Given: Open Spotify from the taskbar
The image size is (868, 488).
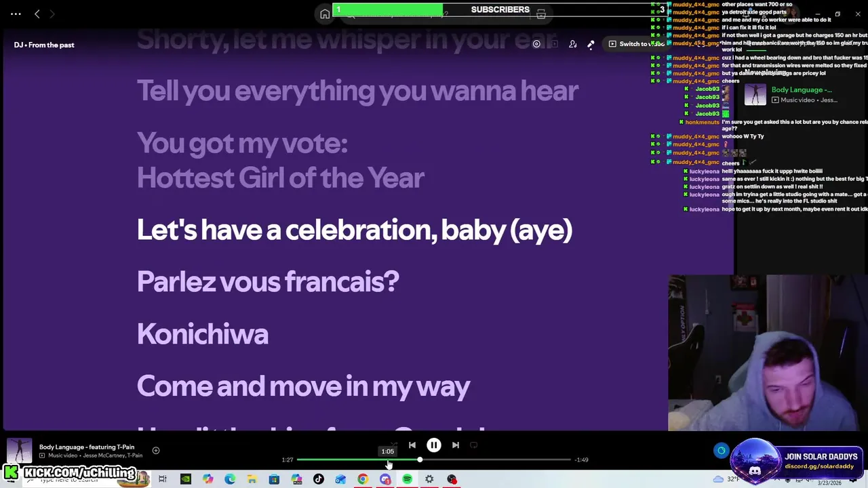Looking at the screenshot, I should [x=407, y=479].
